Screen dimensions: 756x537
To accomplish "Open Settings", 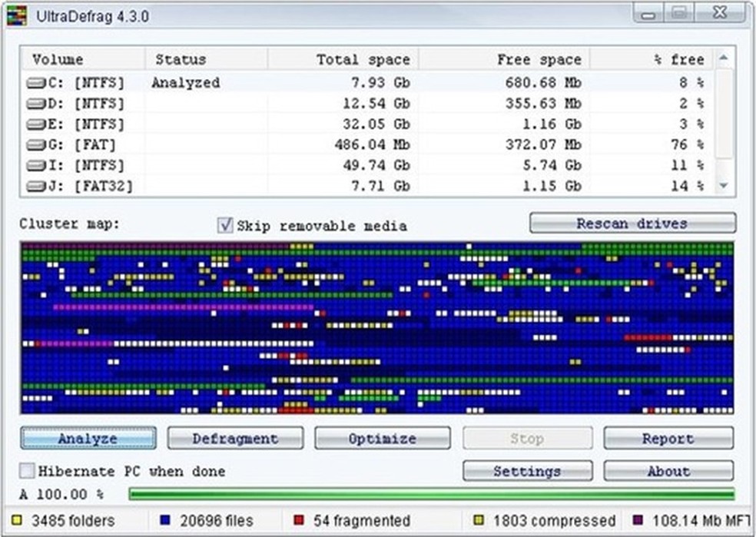I will pyautogui.click(x=528, y=471).
